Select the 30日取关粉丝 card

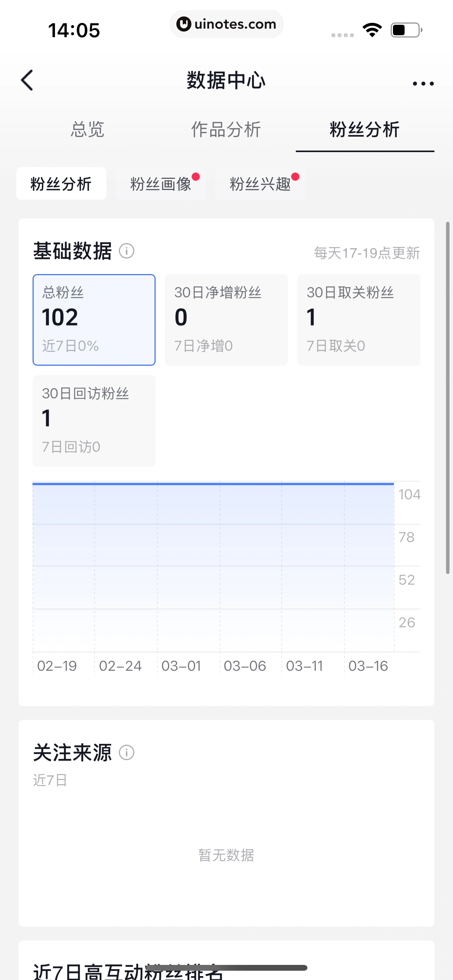[359, 320]
